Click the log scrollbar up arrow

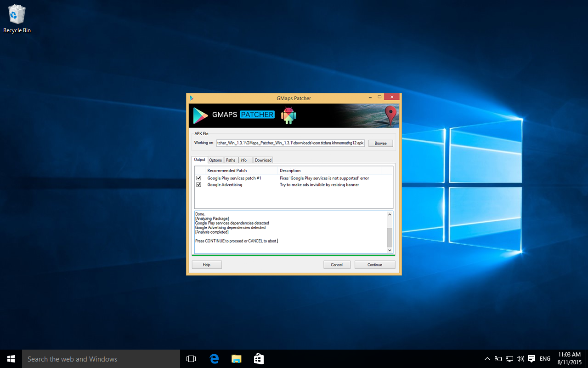(x=390, y=214)
